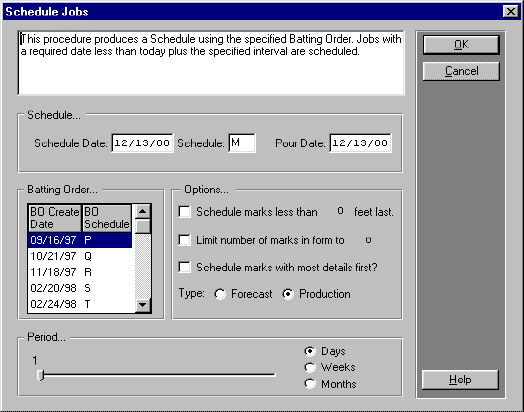This screenshot has height=412, width=524.
Task: Select the Production type option
Action: click(288, 294)
